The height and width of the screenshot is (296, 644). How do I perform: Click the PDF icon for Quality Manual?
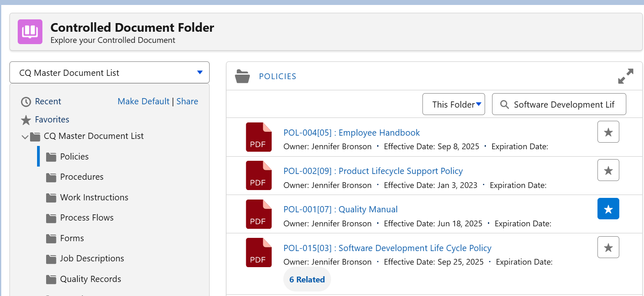pos(259,214)
